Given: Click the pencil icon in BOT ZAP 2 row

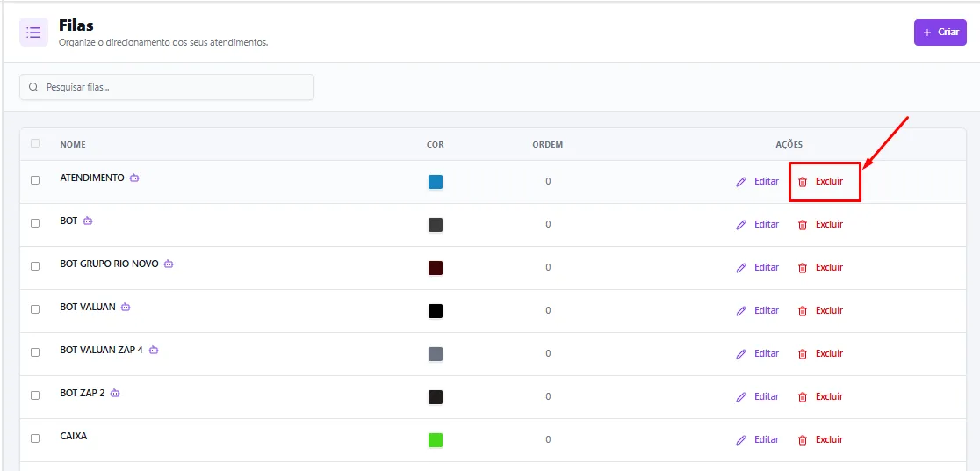Looking at the screenshot, I should [741, 397].
